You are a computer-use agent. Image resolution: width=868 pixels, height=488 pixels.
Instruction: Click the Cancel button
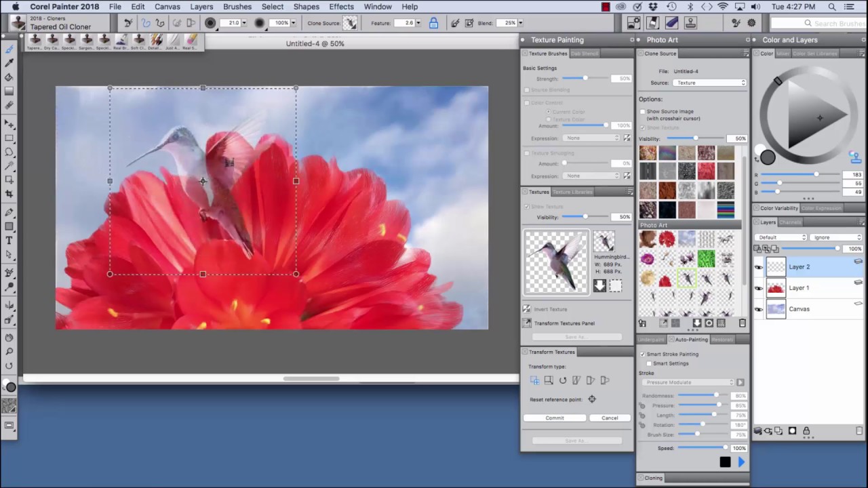[x=610, y=418]
